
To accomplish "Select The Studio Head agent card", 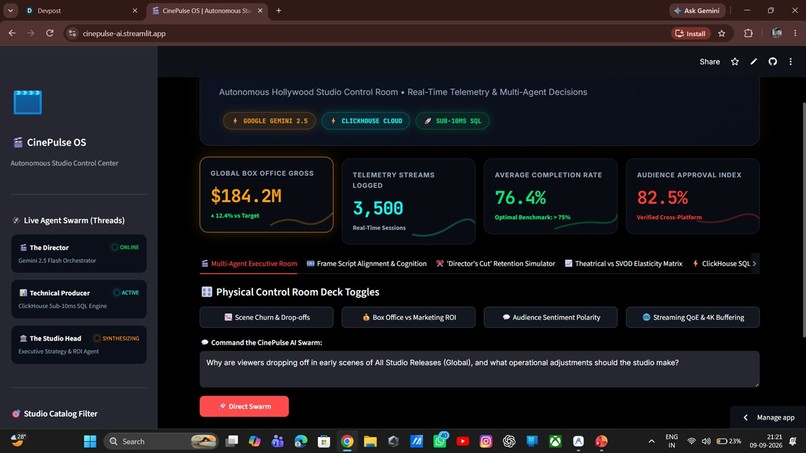I will (79, 345).
